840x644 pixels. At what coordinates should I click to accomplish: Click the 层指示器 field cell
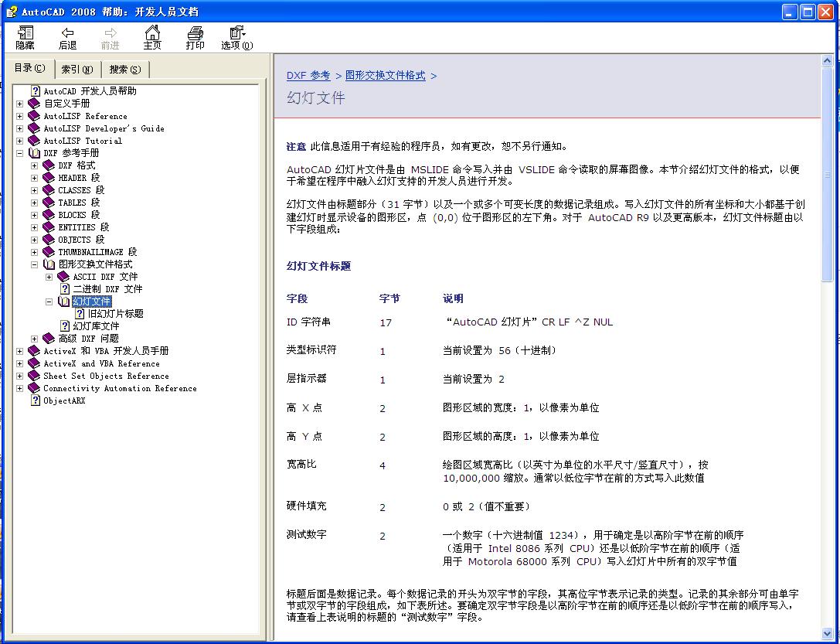(x=307, y=378)
